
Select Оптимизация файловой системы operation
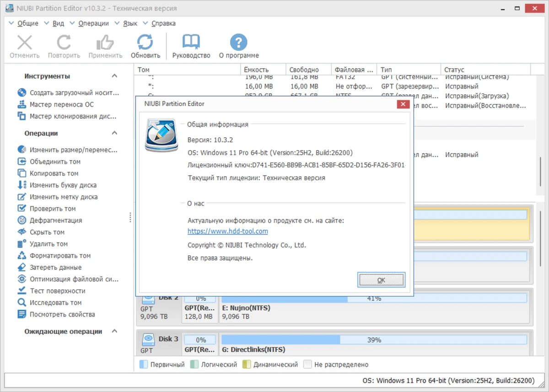pos(68,279)
